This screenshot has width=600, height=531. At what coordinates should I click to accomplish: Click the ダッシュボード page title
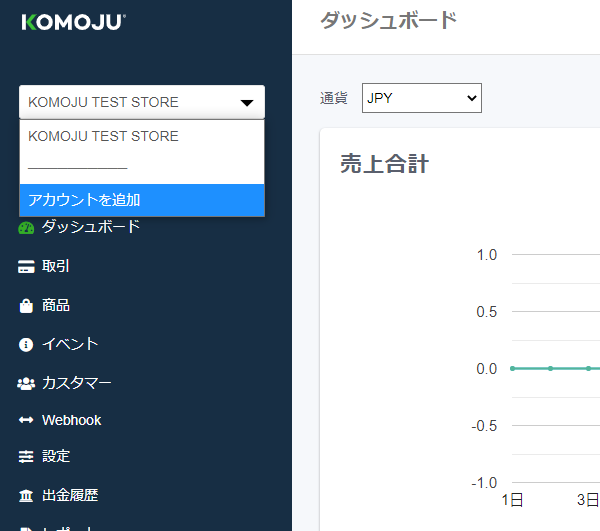(388, 21)
